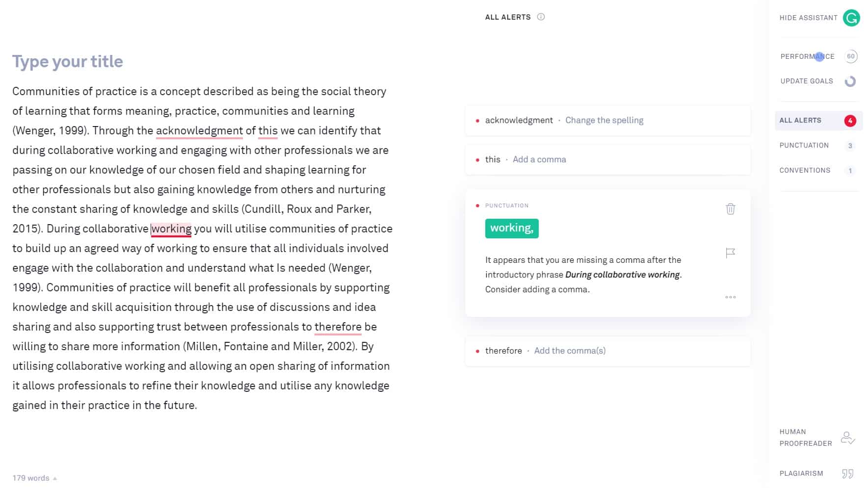The height and width of the screenshot is (488, 868).
Task: Toggle Hide Assistant panel
Action: click(808, 17)
